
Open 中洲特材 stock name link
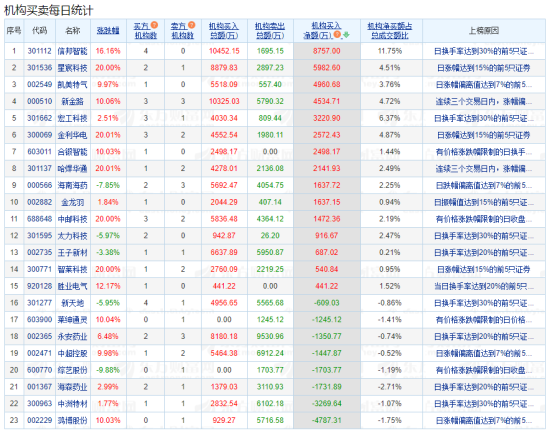(73, 403)
